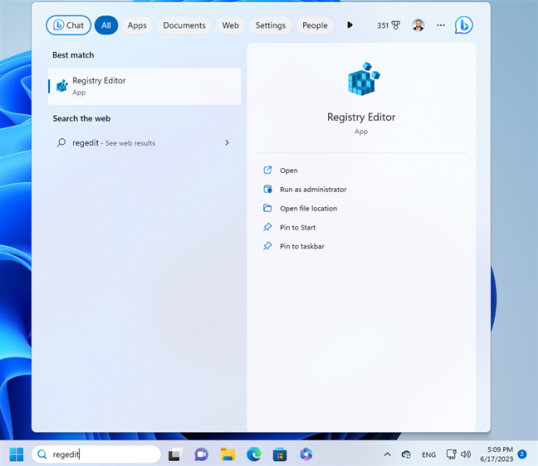
Task: Click the Pin to taskbar pin icon
Action: [267, 246]
